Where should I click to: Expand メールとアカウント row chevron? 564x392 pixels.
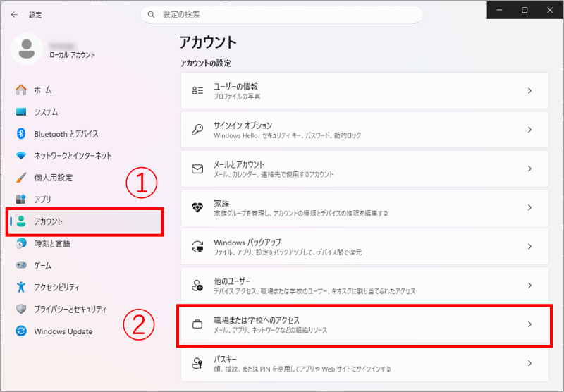[x=529, y=169]
